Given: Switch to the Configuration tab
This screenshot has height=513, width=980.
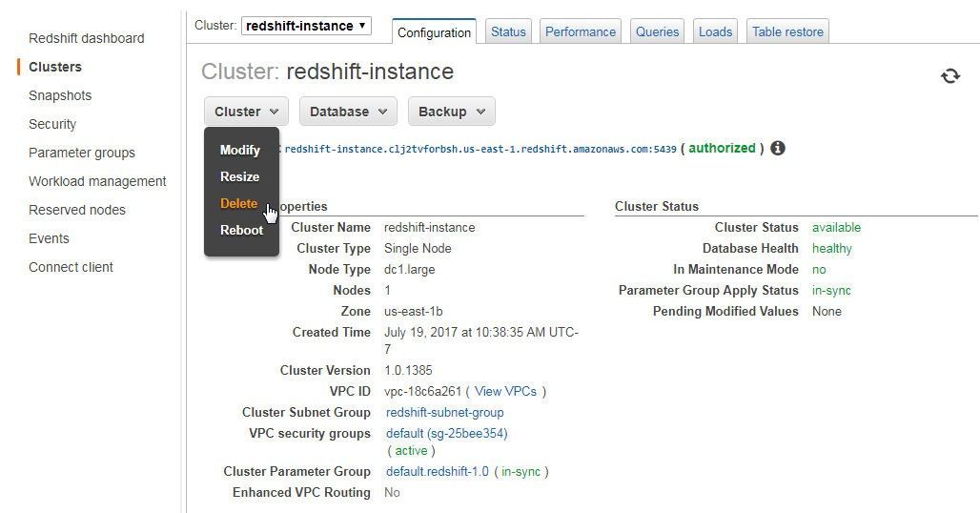Looking at the screenshot, I should click(434, 32).
